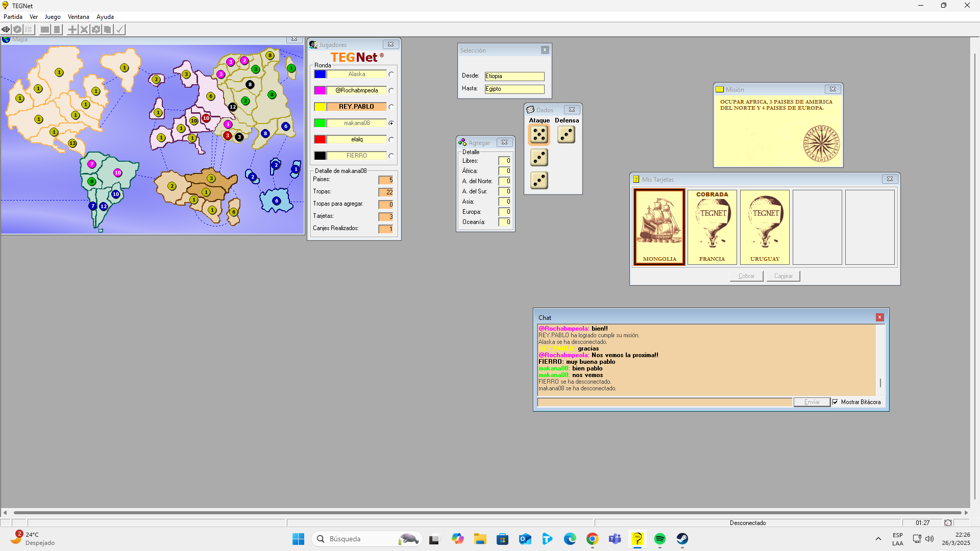Image resolution: width=980 pixels, height=551 pixels.
Task: Click the connect-to-server toolbar icon
Action: click(6, 30)
